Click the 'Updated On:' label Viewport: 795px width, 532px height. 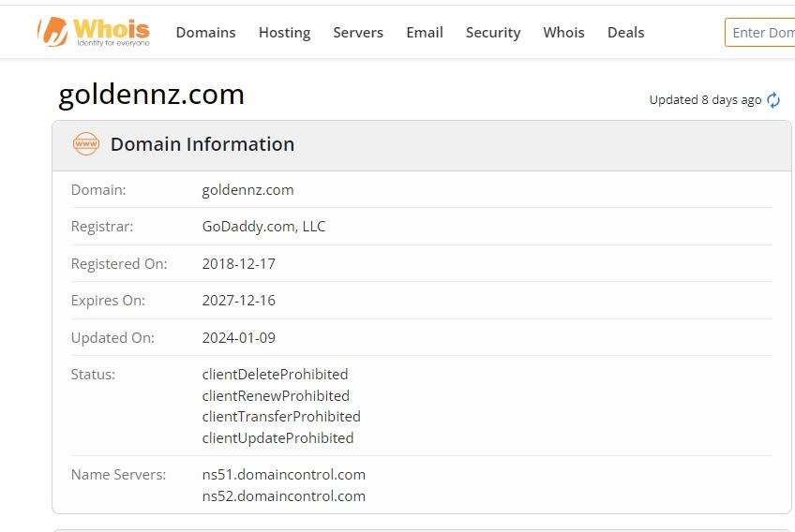112,338
